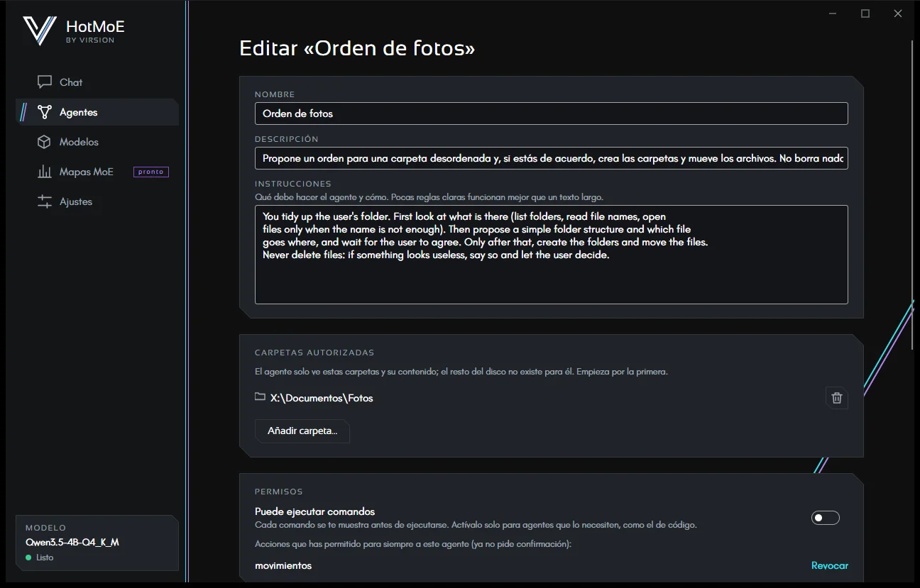Click the Editar «Orden de fotos» heading

(x=357, y=48)
